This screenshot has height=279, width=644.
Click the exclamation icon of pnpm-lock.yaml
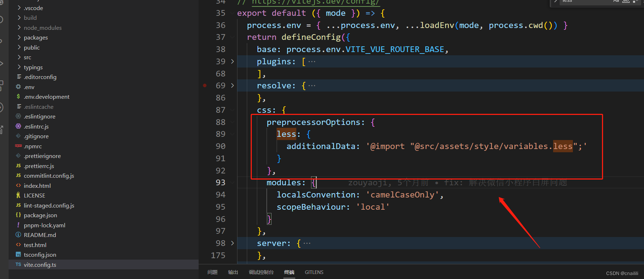tap(18, 225)
